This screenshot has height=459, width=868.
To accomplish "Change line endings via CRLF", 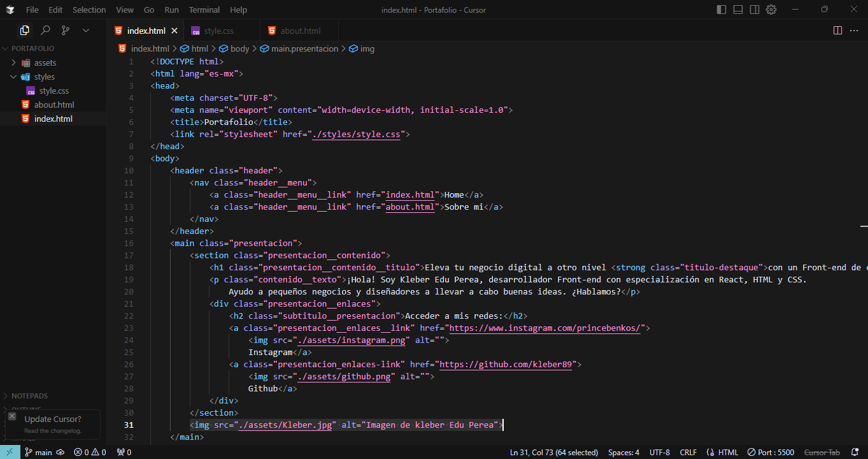I will [x=688, y=452].
